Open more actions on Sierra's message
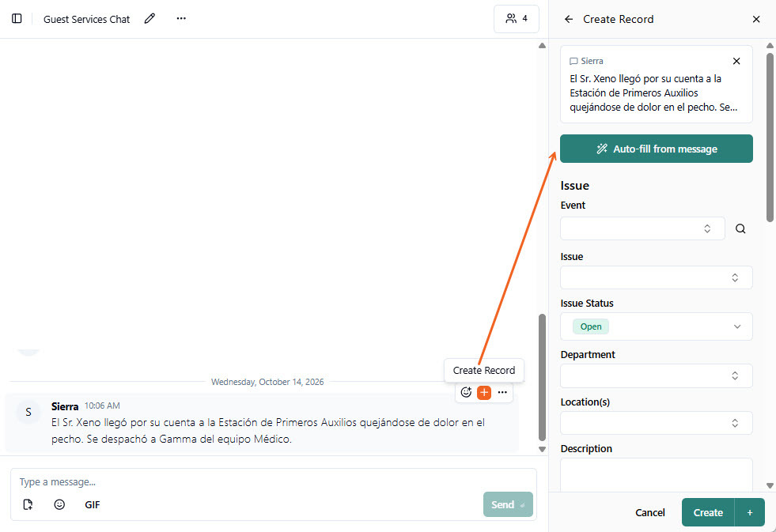This screenshot has width=776, height=532. (502, 393)
